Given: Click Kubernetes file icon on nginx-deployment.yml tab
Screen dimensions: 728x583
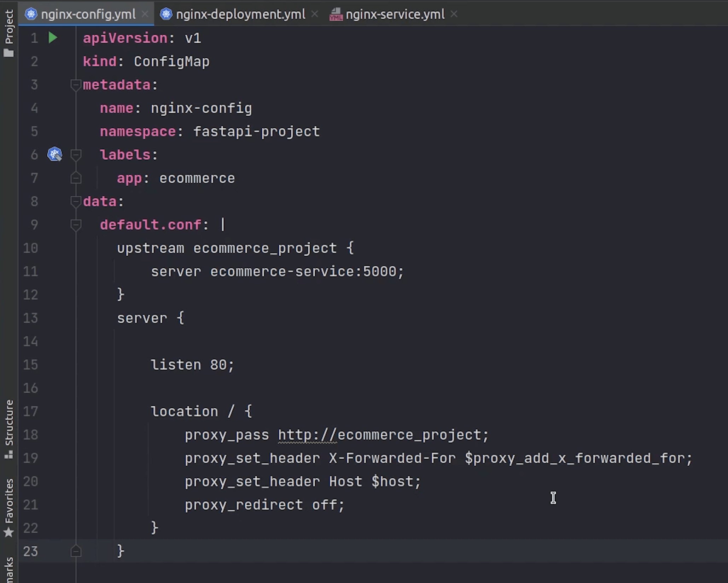Looking at the screenshot, I should coord(166,14).
